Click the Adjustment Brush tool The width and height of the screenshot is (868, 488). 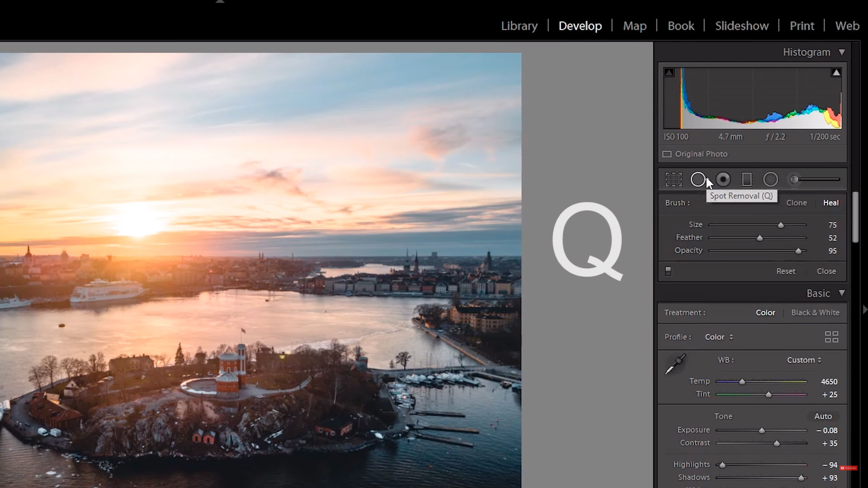pyautogui.click(x=796, y=179)
